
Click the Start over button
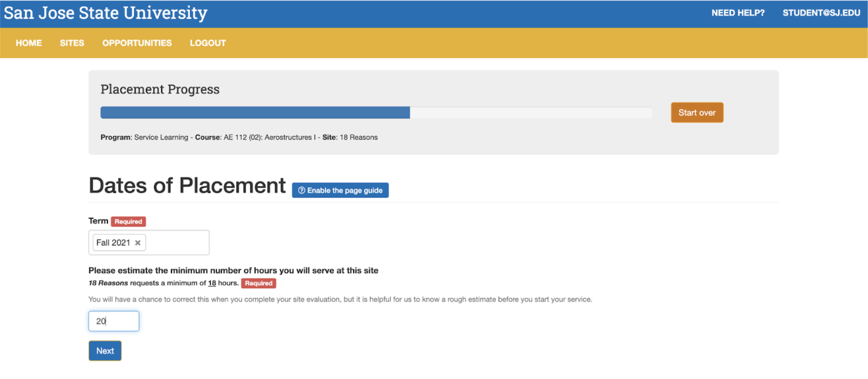(x=696, y=112)
